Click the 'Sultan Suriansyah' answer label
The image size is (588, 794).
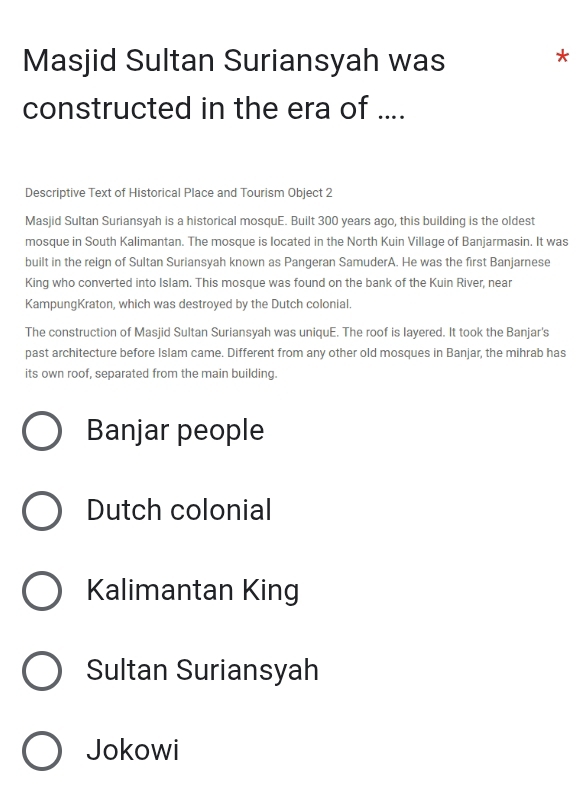pos(203,670)
